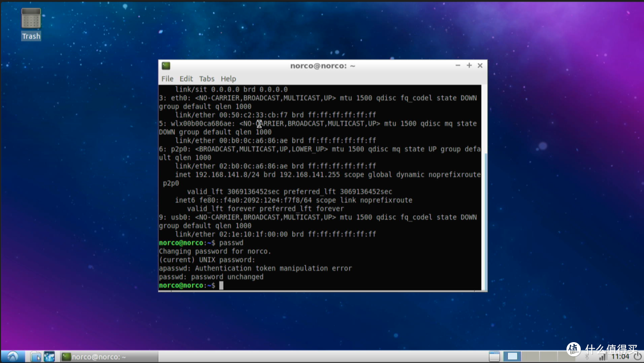Click the 'link/sit 0.0.0.0 brd 0.0.0.0' line
This screenshot has width=644, height=363.
point(231,89)
